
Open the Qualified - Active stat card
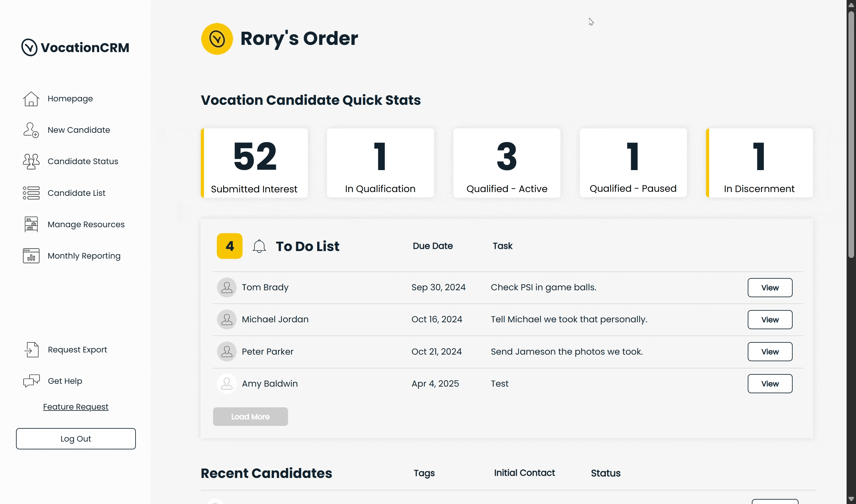(507, 163)
